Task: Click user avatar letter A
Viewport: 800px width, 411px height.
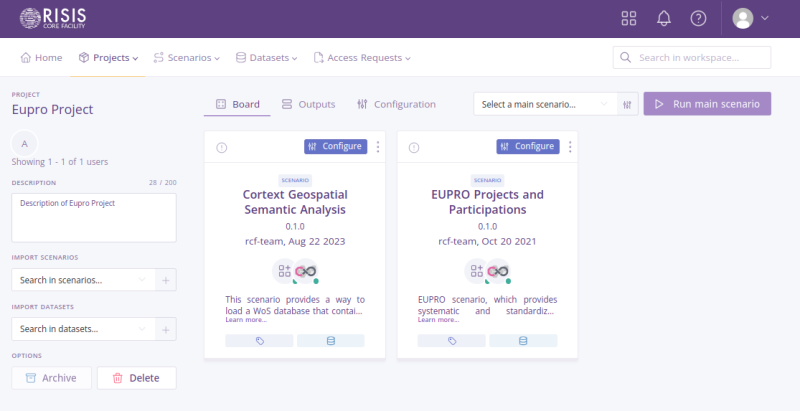Action: point(26,142)
